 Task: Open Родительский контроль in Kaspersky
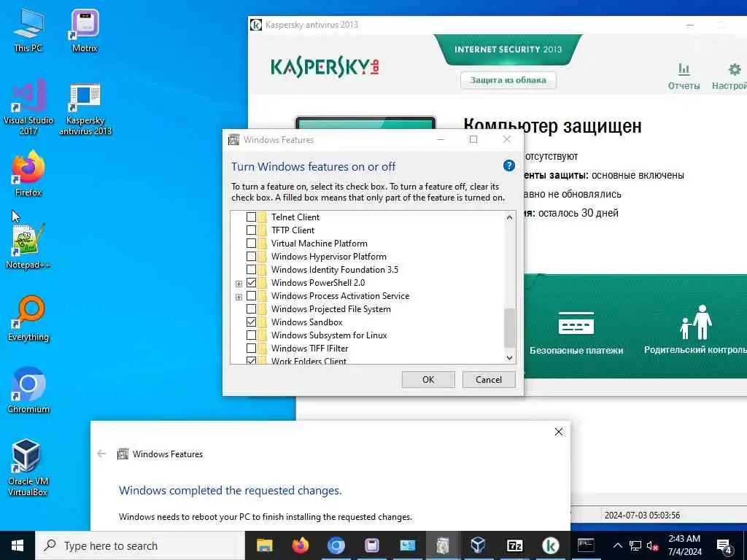[695, 330]
